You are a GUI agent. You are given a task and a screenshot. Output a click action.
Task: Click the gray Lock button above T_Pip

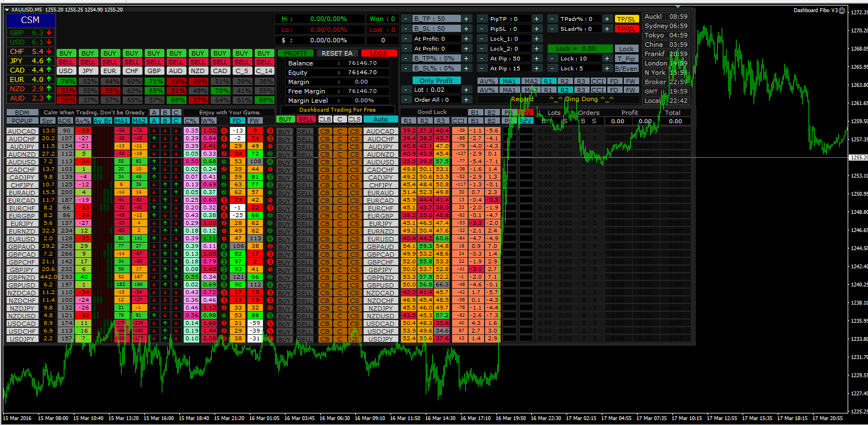(627, 48)
